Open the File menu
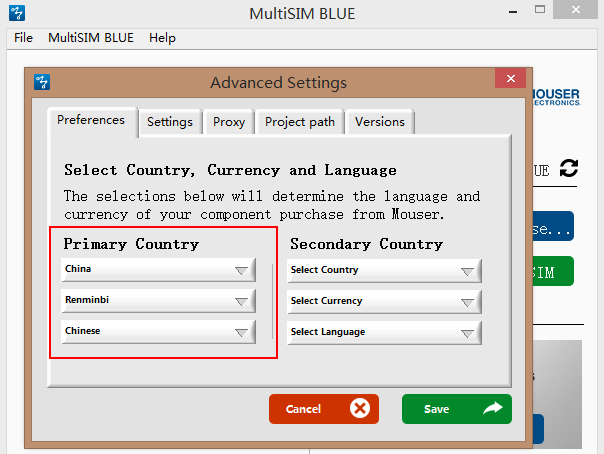 pyautogui.click(x=23, y=38)
